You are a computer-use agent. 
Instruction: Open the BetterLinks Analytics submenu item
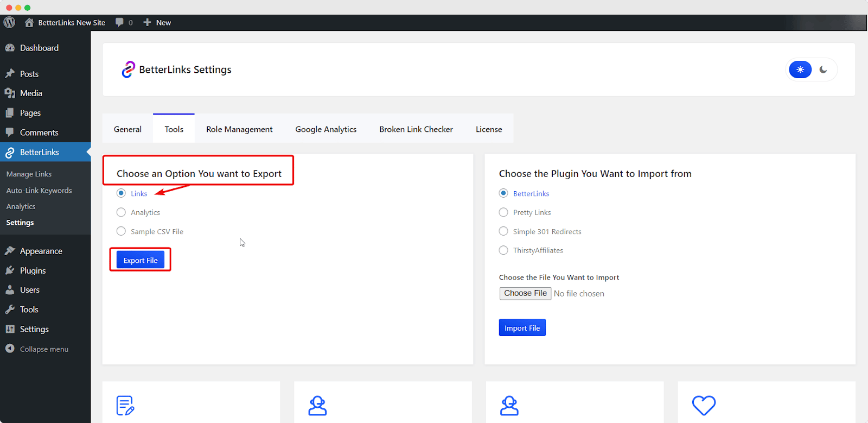pyautogui.click(x=21, y=206)
